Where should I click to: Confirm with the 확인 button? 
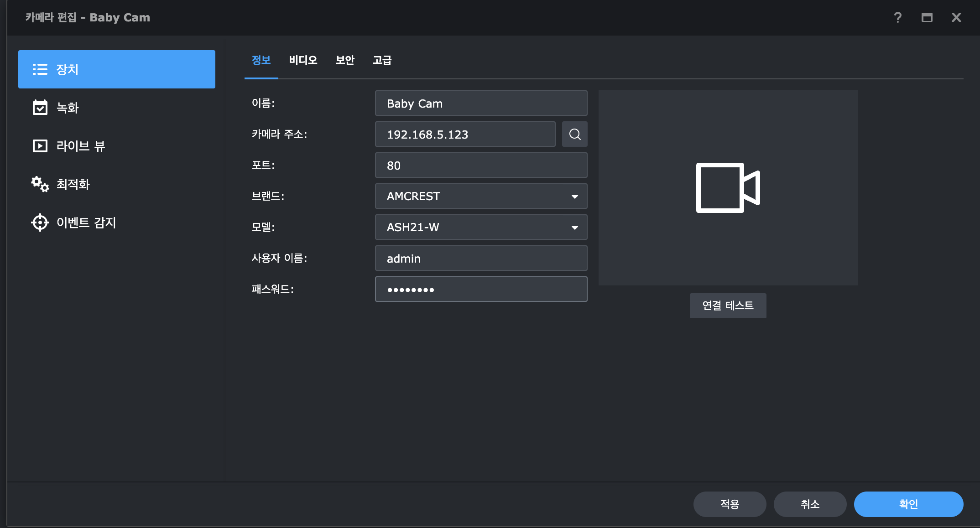click(908, 504)
